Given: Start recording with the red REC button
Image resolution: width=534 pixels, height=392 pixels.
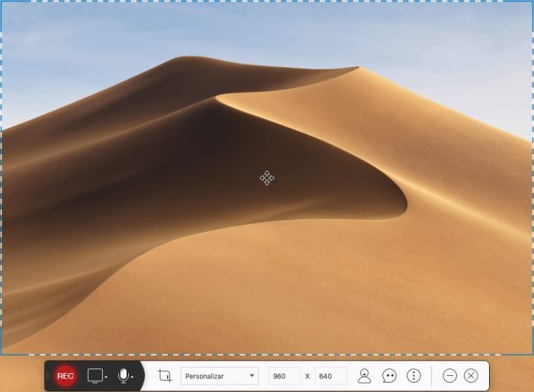Looking at the screenshot, I should click(x=66, y=376).
